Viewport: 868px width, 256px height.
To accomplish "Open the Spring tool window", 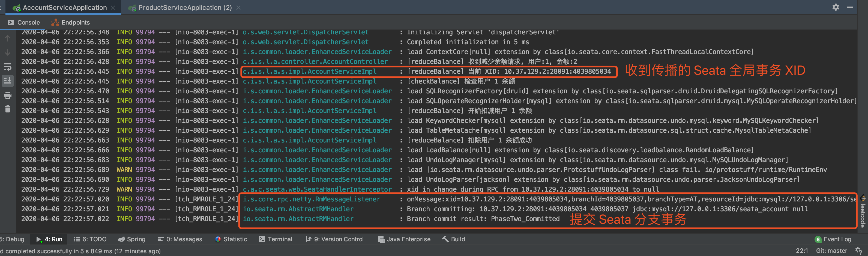I will click(132, 239).
